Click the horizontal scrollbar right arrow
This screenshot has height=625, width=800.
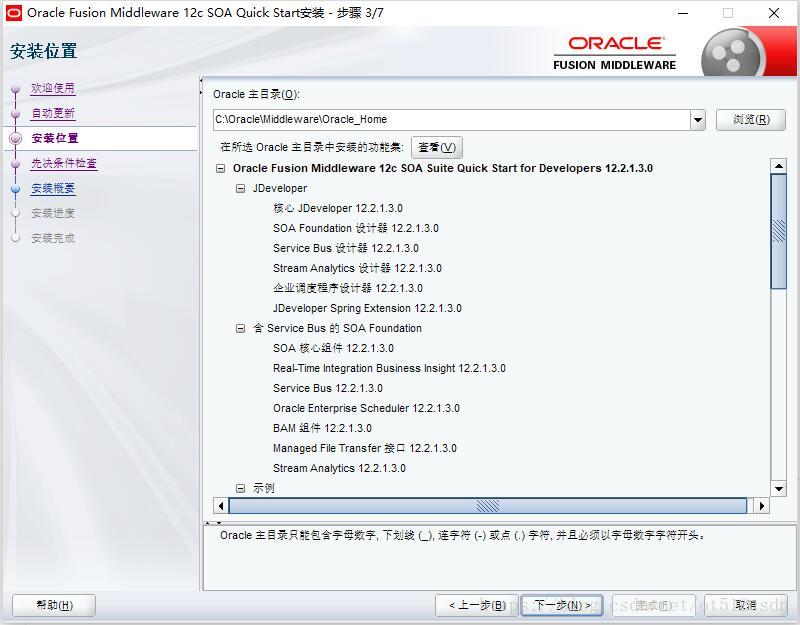coord(762,506)
